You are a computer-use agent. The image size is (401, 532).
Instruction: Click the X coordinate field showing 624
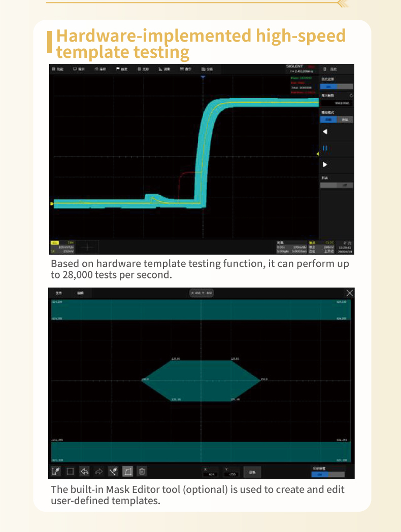pyautogui.click(x=211, y=474)
